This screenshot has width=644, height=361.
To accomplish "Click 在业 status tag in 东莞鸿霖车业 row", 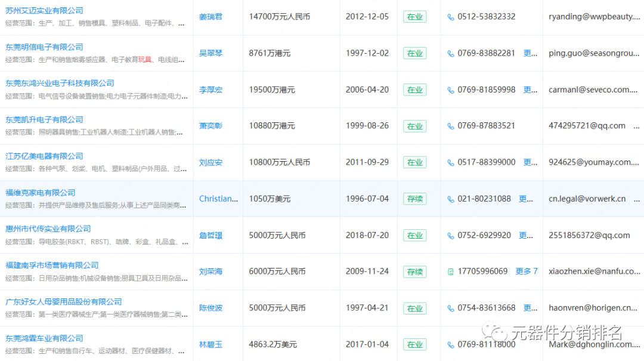I will (x=415, y=344).
